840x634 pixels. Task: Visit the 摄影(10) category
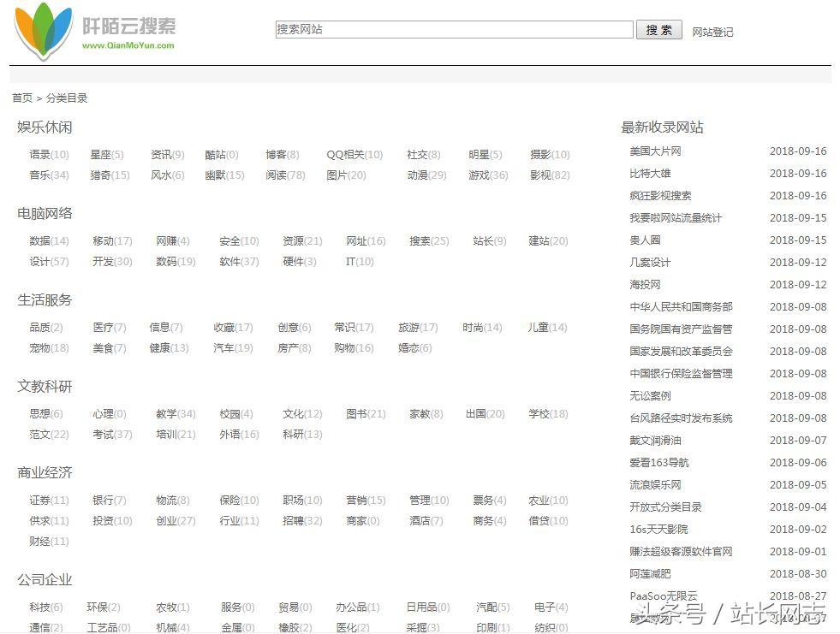point(551,155)
